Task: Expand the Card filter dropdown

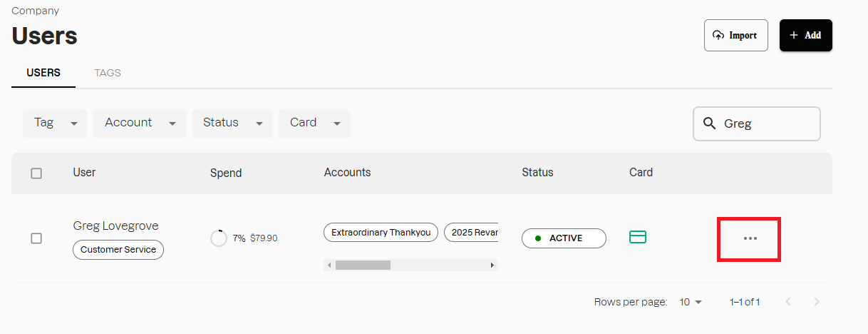Action: (x=314, y=123)
